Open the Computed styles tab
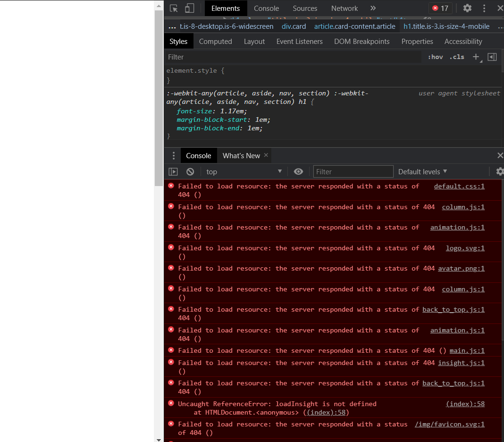 point(216,41)
